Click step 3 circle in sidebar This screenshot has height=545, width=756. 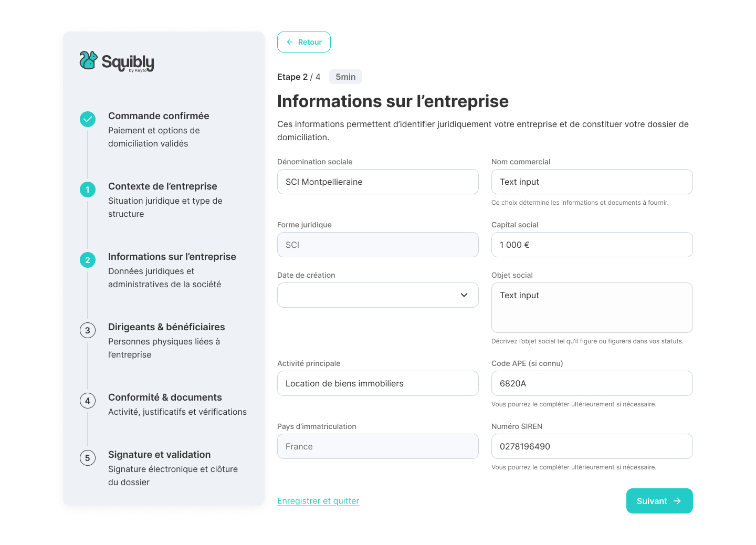coord(88,330)
